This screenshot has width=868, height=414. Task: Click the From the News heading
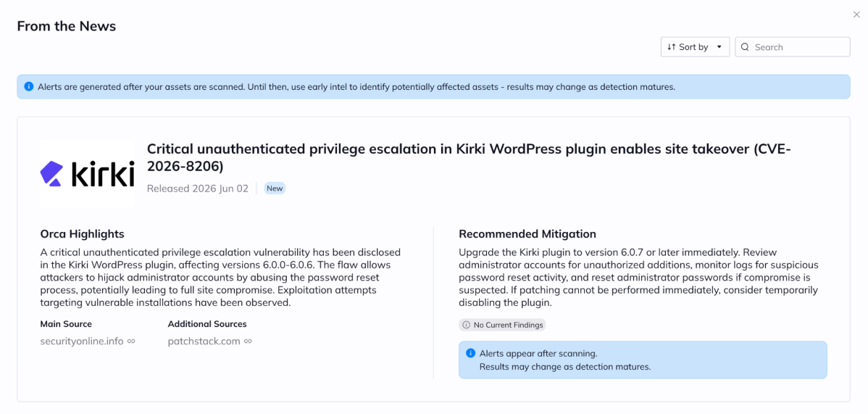coord(67,26)
